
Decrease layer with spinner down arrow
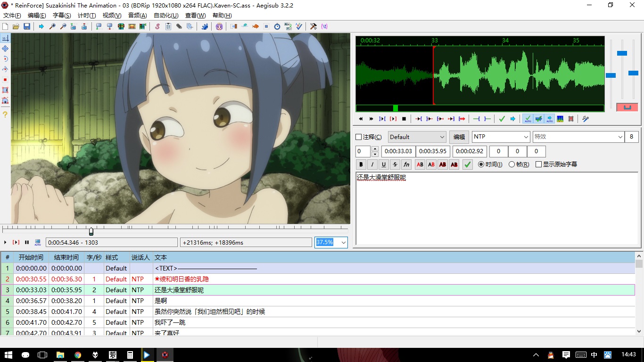click(x=375, y=154)
